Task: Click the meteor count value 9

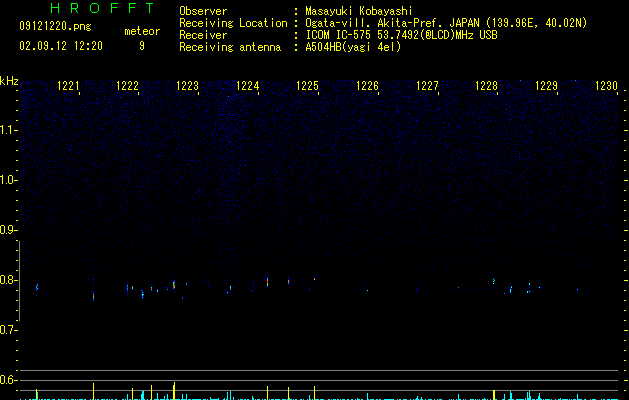Action: 142,46
